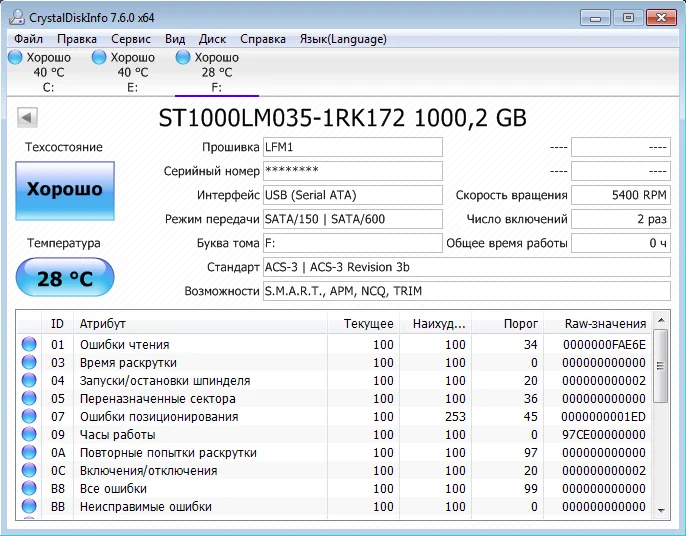Click status icon for attribute 09 row
Image resolution: width=686 pixels, height=536 pixels.
tap(29, 435)
